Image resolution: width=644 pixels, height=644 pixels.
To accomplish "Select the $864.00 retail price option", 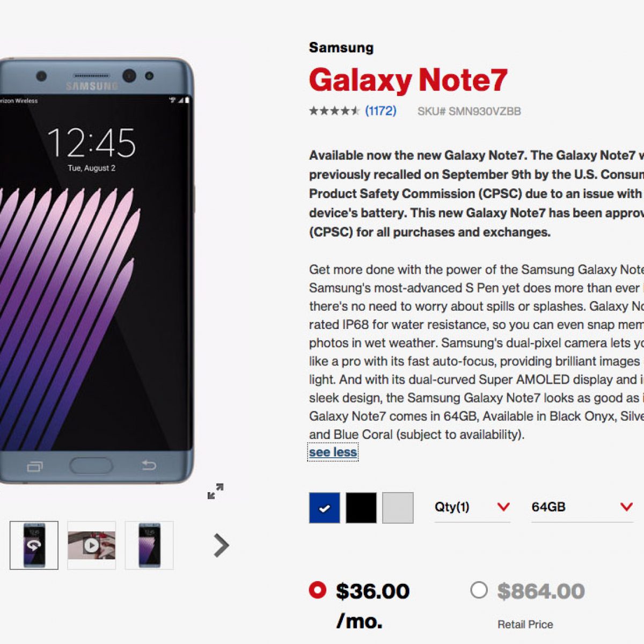I will pyautogui.click(x=479, y=590).
